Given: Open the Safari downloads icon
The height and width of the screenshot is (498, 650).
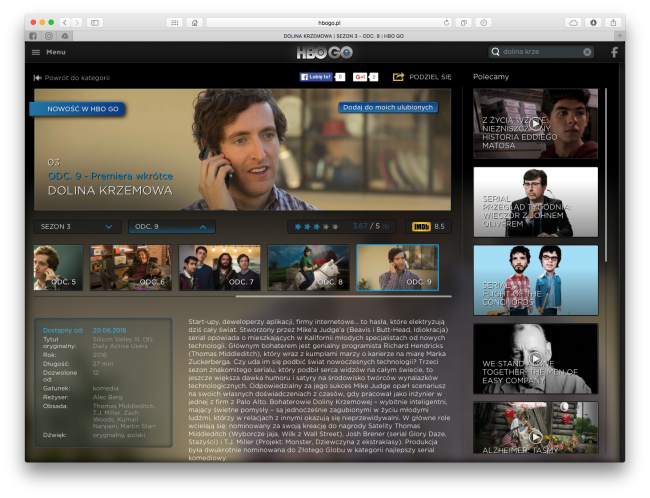Looking at the screenshot, I should coord(594,23).
